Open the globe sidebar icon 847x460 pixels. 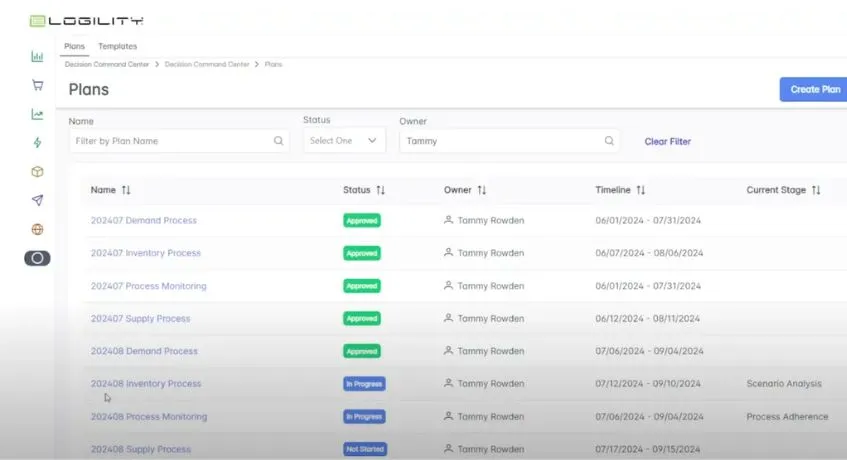tap(37, 229)
